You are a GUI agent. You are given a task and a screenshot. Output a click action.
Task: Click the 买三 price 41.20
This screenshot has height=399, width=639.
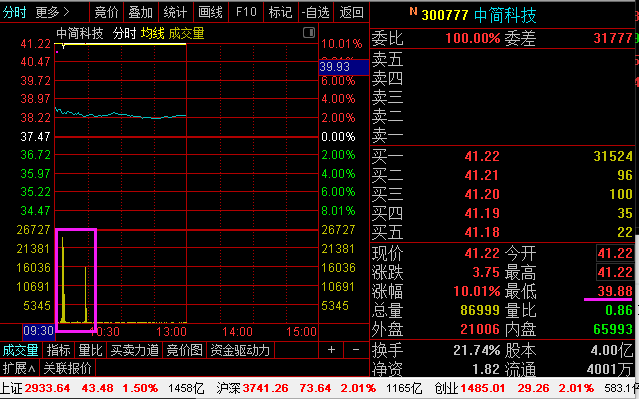[x=482, y=194]
